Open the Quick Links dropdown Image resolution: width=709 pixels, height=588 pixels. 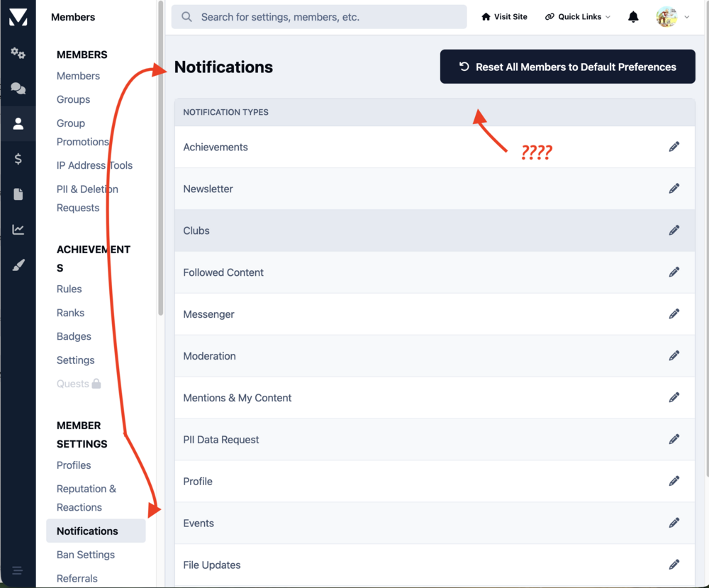point(577,17)
